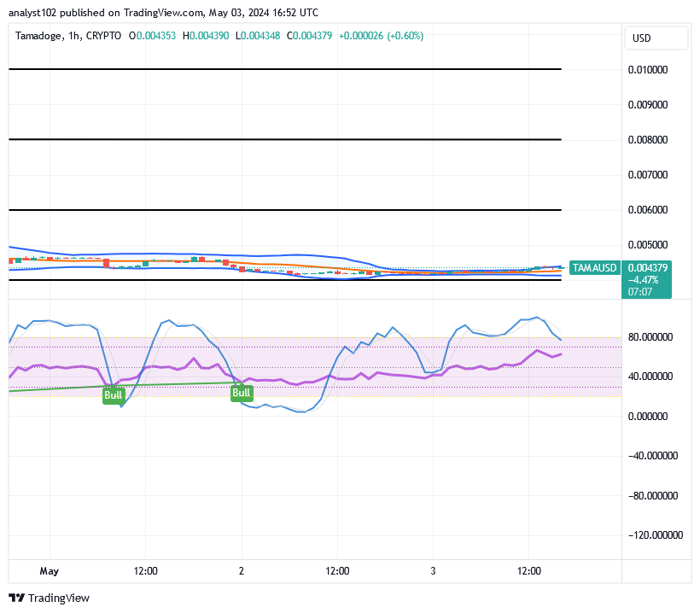The height and width of the screenshot is (613, 700).
Task: Click the current price 0.004379 tag
Action: 647,267
